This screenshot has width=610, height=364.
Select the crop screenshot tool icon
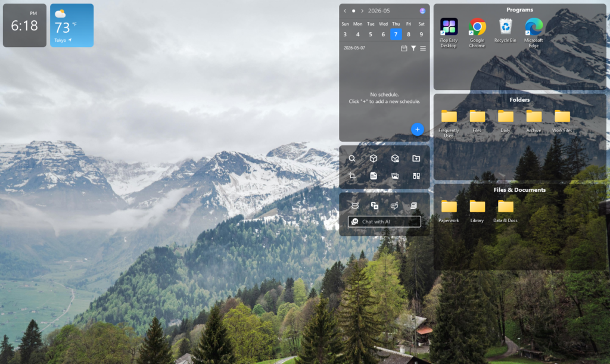pyautogui.click(x=351, y=176)
